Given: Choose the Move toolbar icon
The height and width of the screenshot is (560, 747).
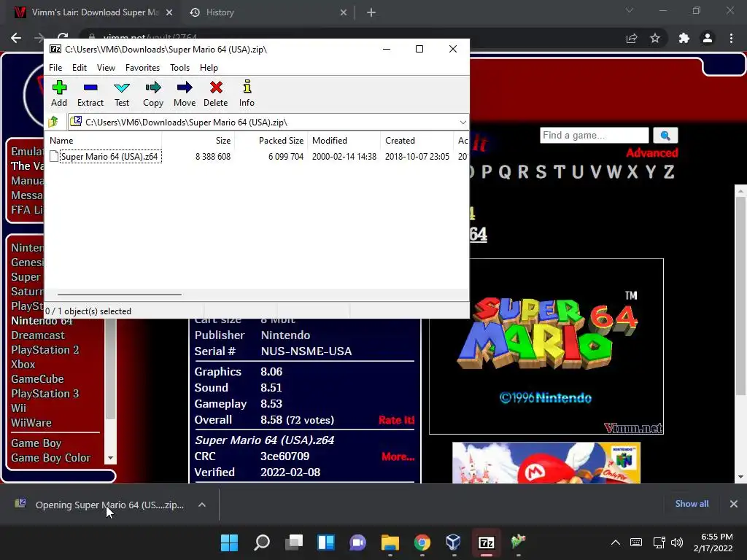Looking at the screenshot, I should (185, 94).
